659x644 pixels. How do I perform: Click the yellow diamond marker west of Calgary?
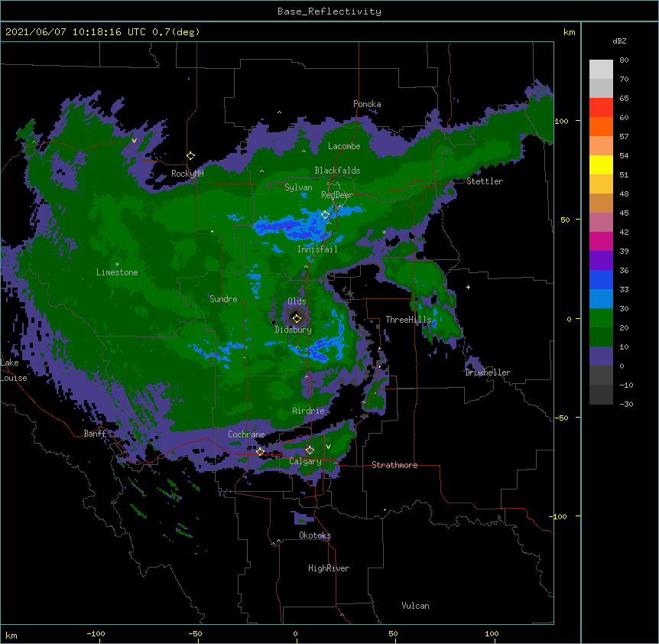[x=260, y=452]
